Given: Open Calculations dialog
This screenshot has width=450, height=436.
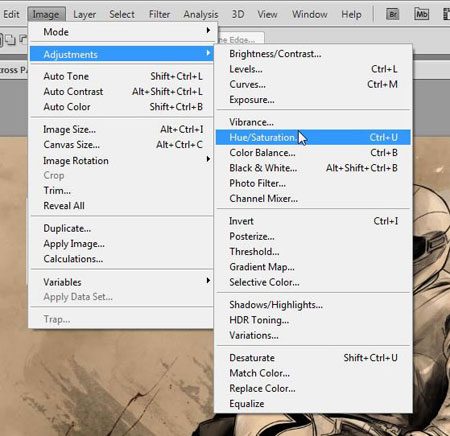Looking at the screenshot, I should pos(122,259).
